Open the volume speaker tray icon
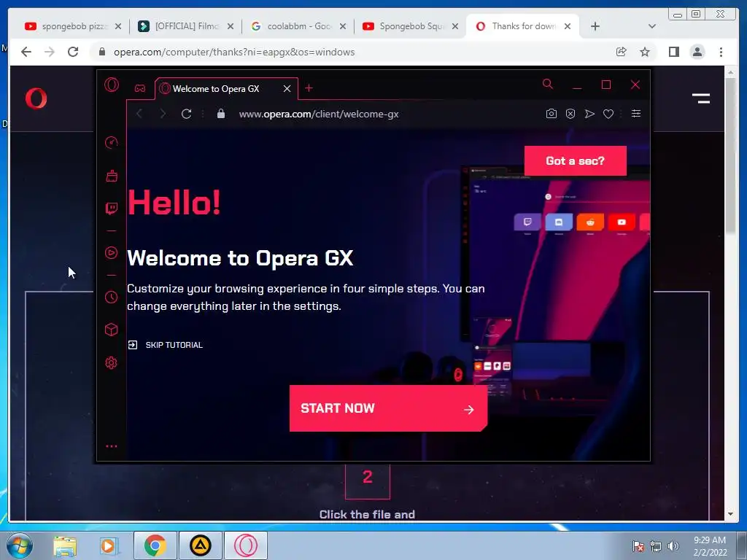This screenshot has width=747, height=560. (x=673, y=546)
